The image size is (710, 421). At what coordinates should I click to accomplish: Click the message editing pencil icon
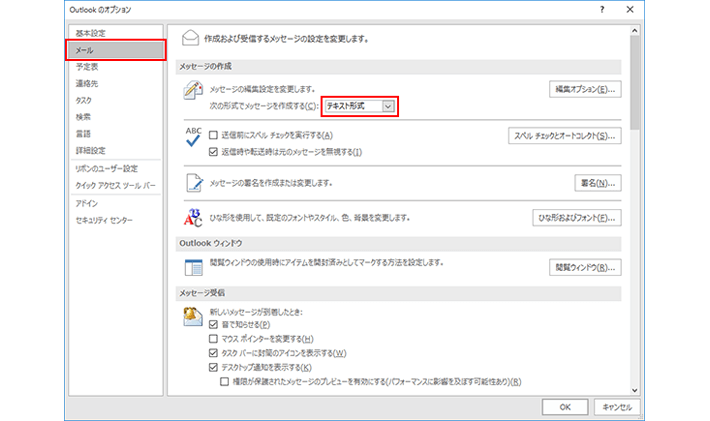(193, 91)
